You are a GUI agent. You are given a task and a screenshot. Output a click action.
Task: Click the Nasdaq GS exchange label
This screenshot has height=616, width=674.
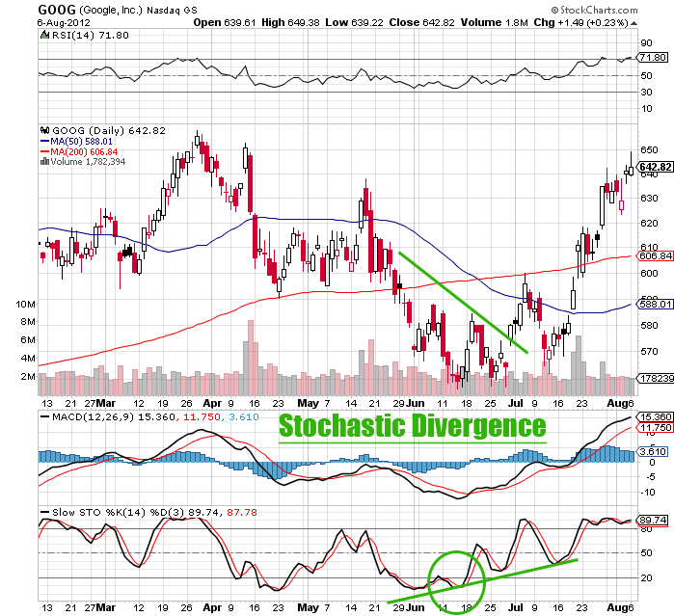(x=173, y=11)
